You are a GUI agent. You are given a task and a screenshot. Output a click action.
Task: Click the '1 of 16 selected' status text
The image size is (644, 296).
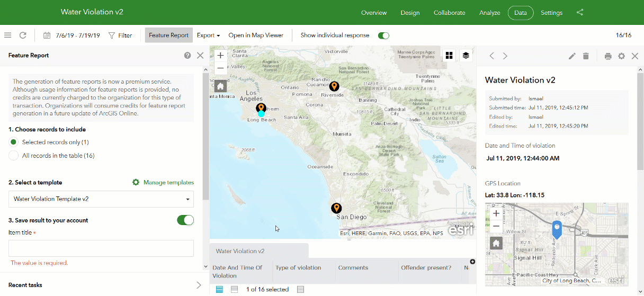267,289
